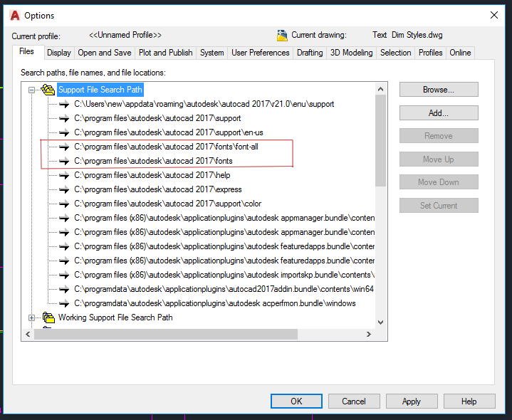Click the Set Current button
The image size is (512, 420).
pos(439,206)
